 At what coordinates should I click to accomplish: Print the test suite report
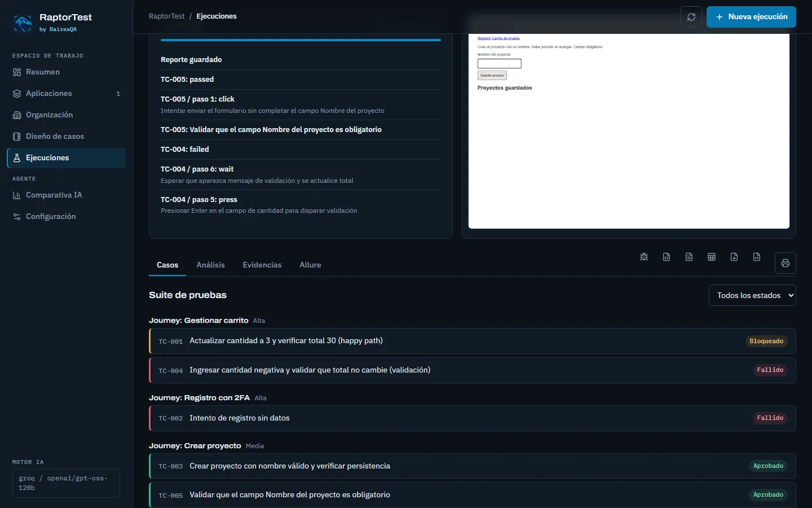pyautogui.click(x=785, y=263)
